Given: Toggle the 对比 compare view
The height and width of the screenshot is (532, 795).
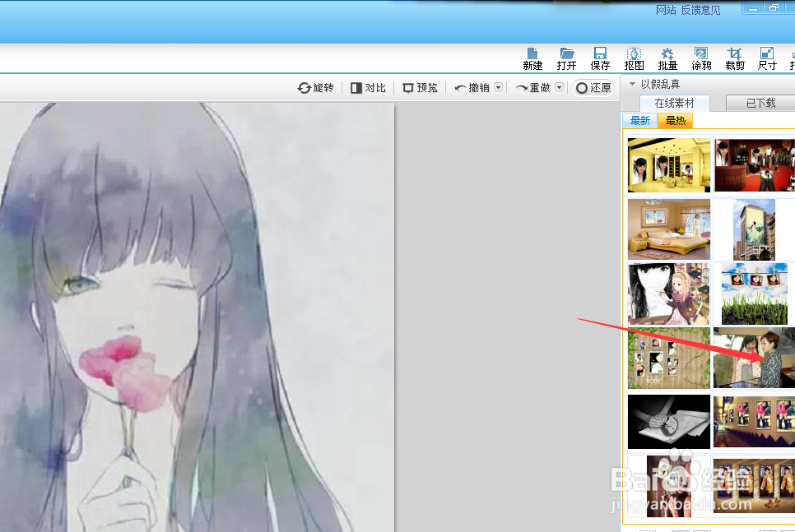Looking at the screenshot, I should (368, 88).
